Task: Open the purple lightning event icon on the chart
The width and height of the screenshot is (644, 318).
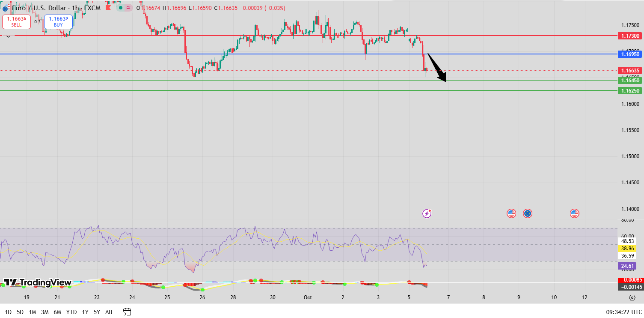Action: [x=427, y=213]
